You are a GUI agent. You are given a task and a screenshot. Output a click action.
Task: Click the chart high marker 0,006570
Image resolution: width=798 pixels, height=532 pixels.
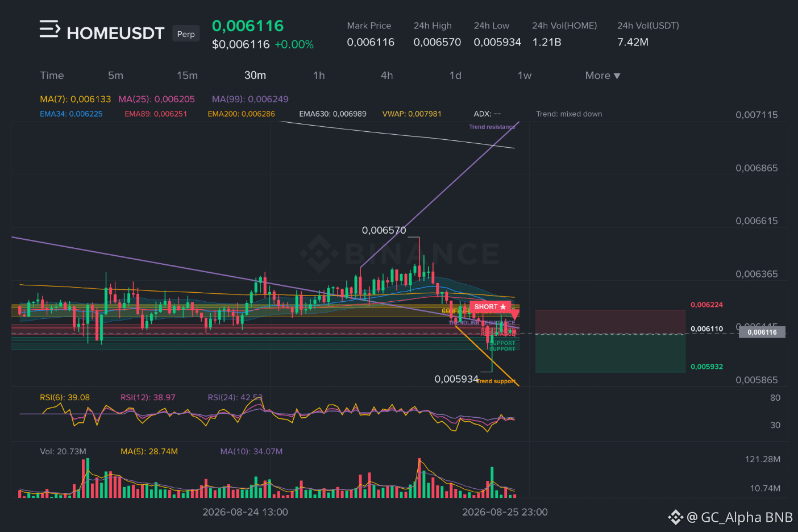384,230
